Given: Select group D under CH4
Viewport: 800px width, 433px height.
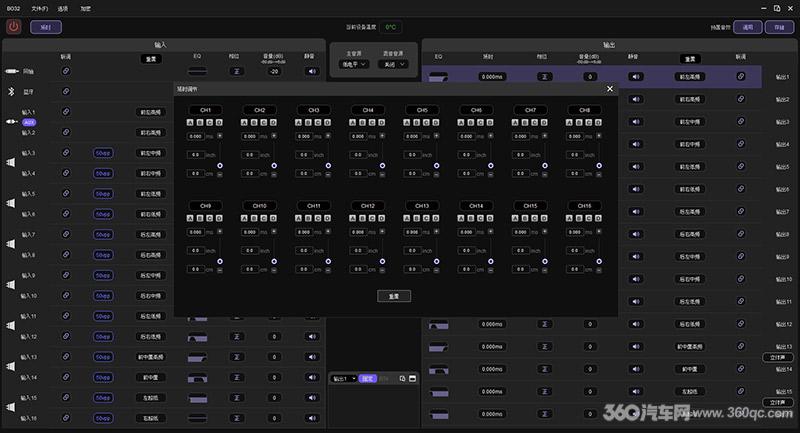Looking at the screenshot, I should 382,122.
